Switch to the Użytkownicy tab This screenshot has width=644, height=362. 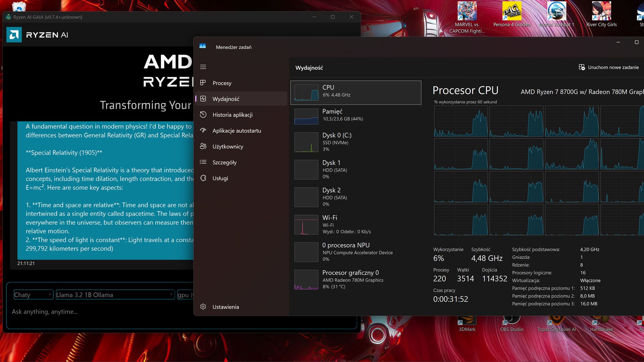click(x=241, y=146)
